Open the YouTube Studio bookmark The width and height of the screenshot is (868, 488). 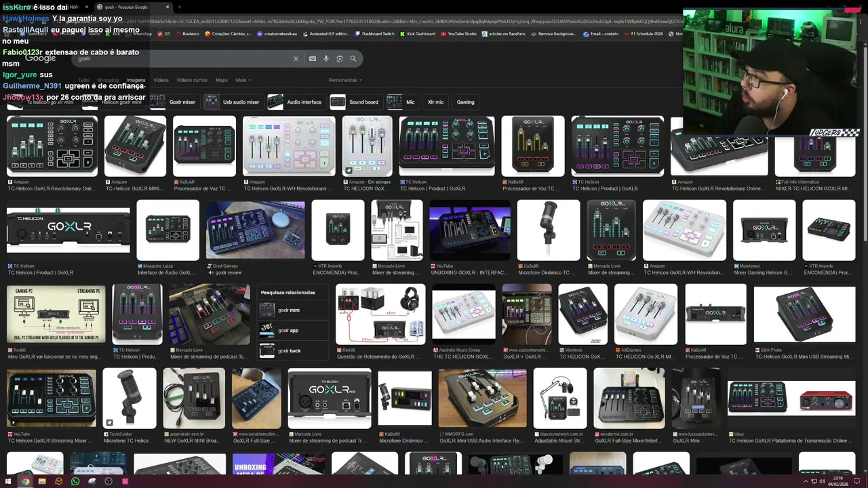tap(458, 34)
